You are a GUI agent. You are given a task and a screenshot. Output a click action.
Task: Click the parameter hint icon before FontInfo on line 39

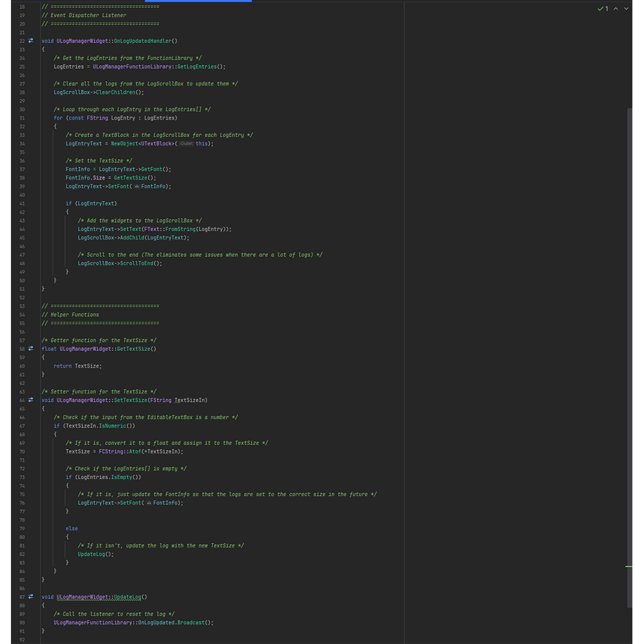tap(137, 186)
